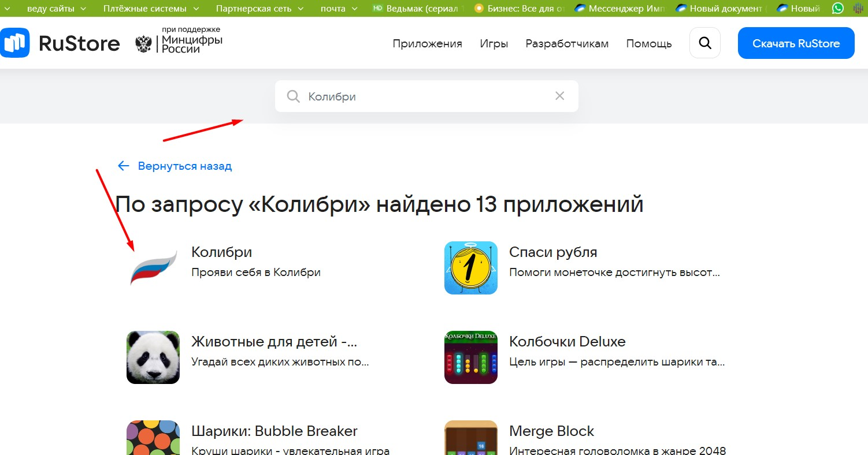The height and width of the screenshot is (455, 868).
Task: Clear the search field with the X
Action: click(559, 96)
